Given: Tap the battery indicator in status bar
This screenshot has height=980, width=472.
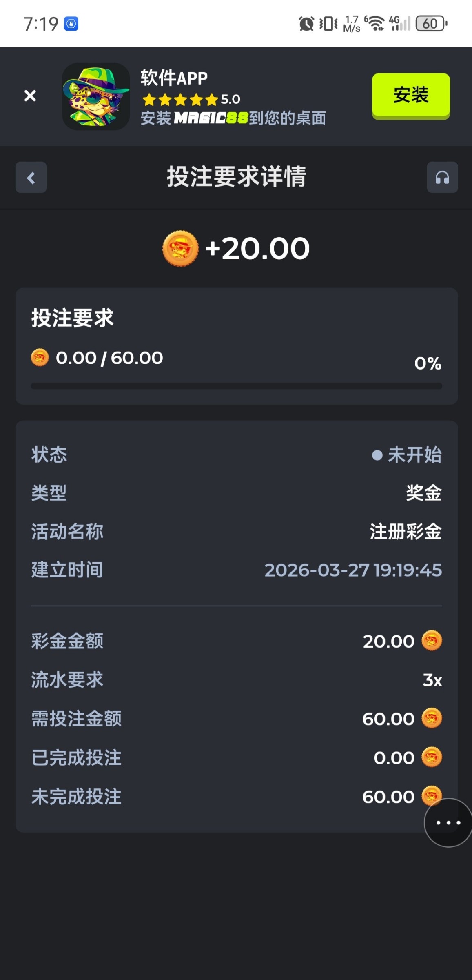Looking at the screenshot, I should point(431,24).
